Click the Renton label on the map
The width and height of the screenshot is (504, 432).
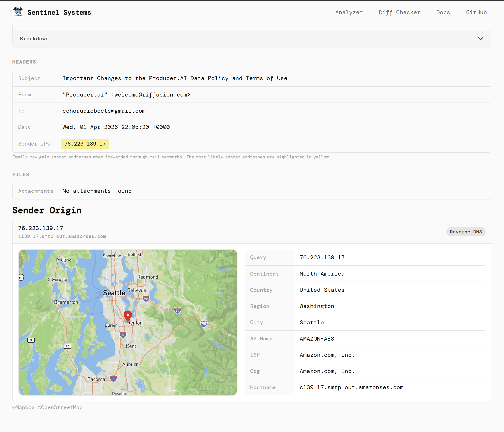pyautogui.click(x=135, y=323)
